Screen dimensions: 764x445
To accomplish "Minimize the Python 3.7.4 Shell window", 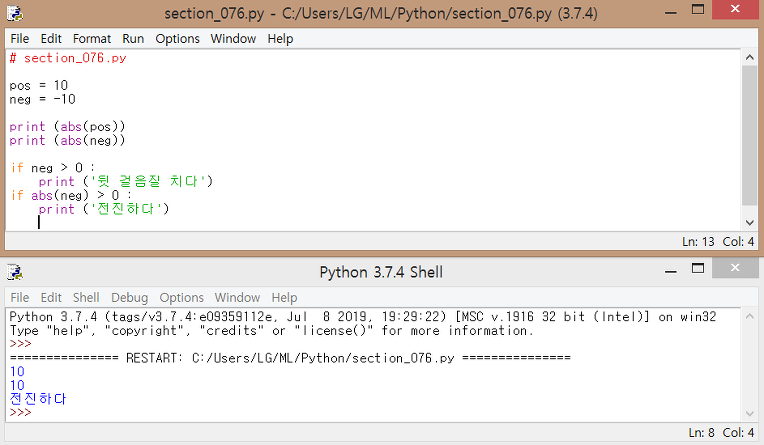I will click(x=671, y=271).
